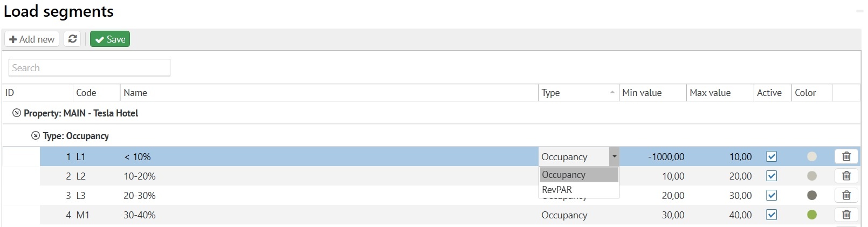The height and width of the screenshot is (227, 868).
Task: Sort by the Name column header
Action: click(x=135, y=93)
